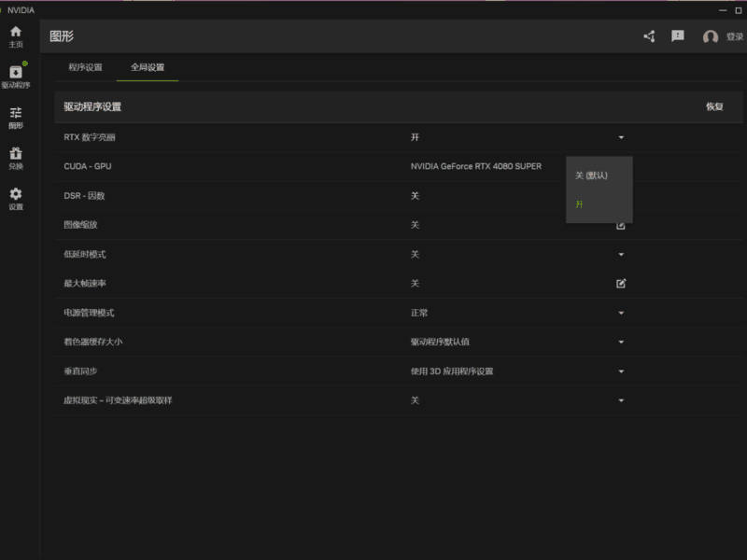Open the 兑换 redeem gift section
This screenshot has width=747, height=560.
[x=16, y=158]
